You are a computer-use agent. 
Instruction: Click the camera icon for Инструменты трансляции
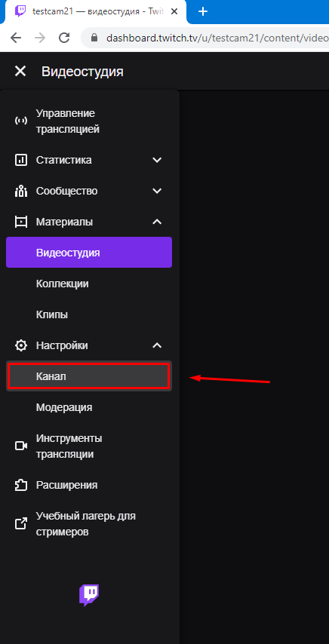click(21, 446)
